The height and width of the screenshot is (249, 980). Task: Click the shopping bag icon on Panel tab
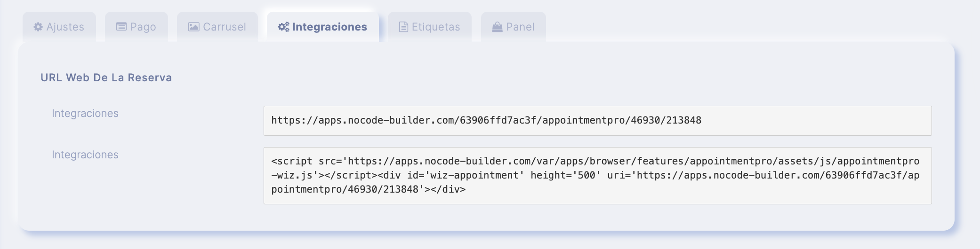pos(498,27)
